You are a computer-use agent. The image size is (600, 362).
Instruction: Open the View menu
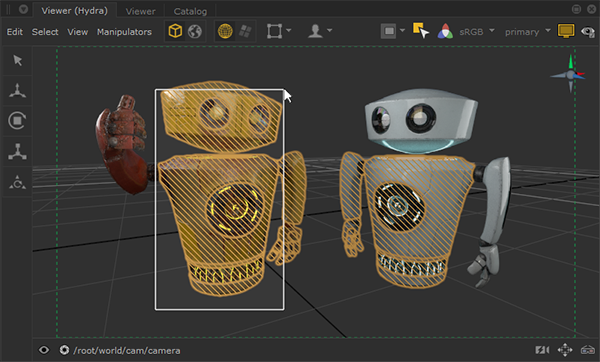click(x=78, y=32)
